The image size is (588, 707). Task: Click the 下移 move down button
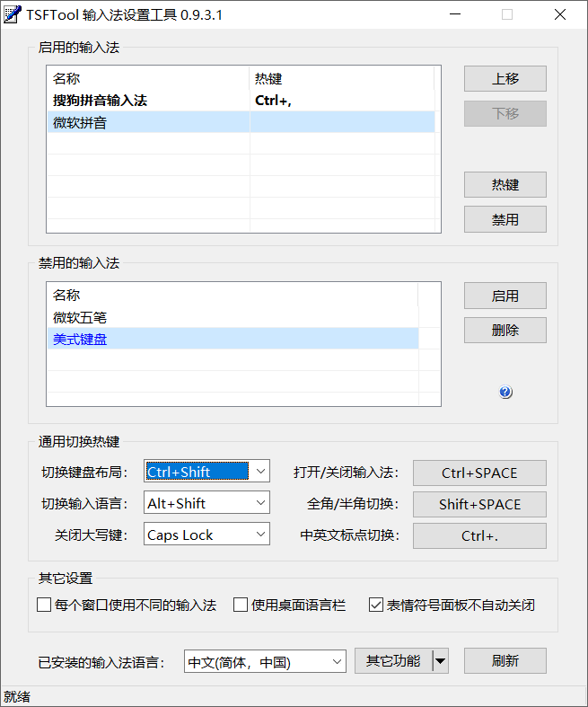(x=505, y=113)
